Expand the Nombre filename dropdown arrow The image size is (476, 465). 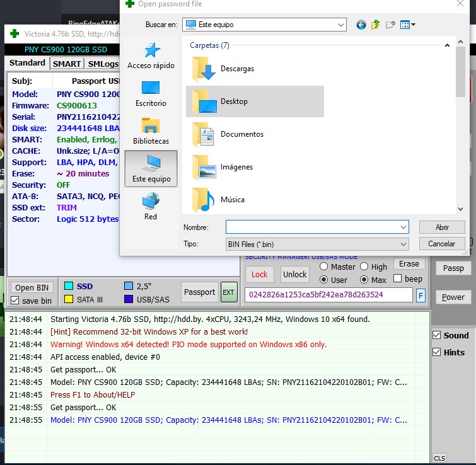403,227
